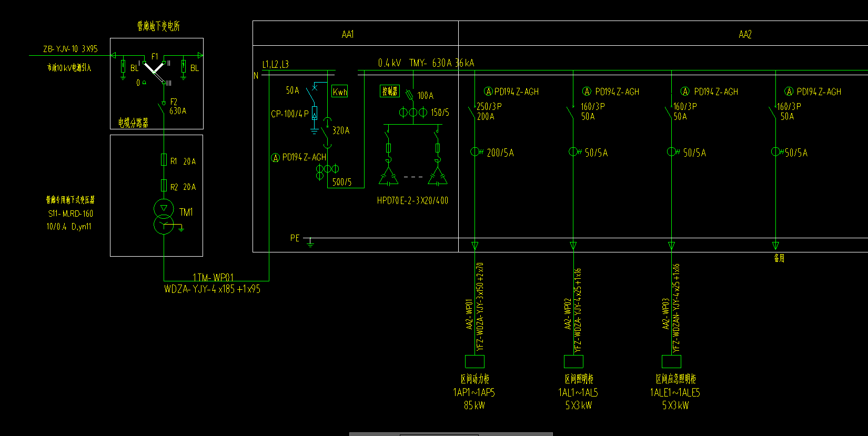The height and width of the screenshot is (436, 868).
Task: Click the 500/5 ratio text
Action: pyautogui.click(x=342, y=182)
